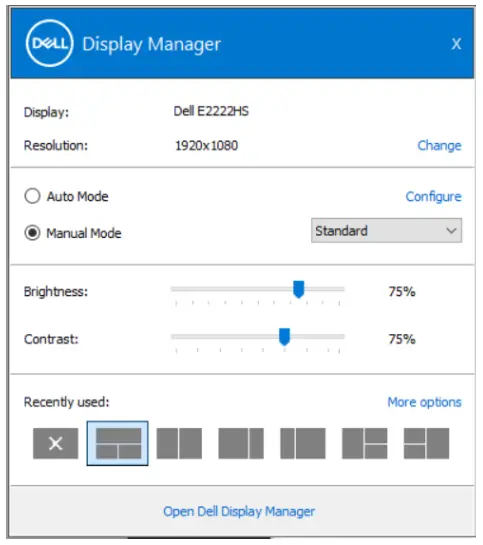Viewport: 483px width, 545px height.
Task: Select the no-layout X icon
Action: coord(56,444)
